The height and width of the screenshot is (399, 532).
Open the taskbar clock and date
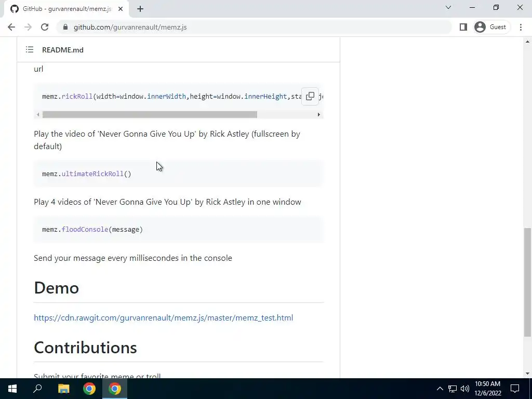coord(487,389)
